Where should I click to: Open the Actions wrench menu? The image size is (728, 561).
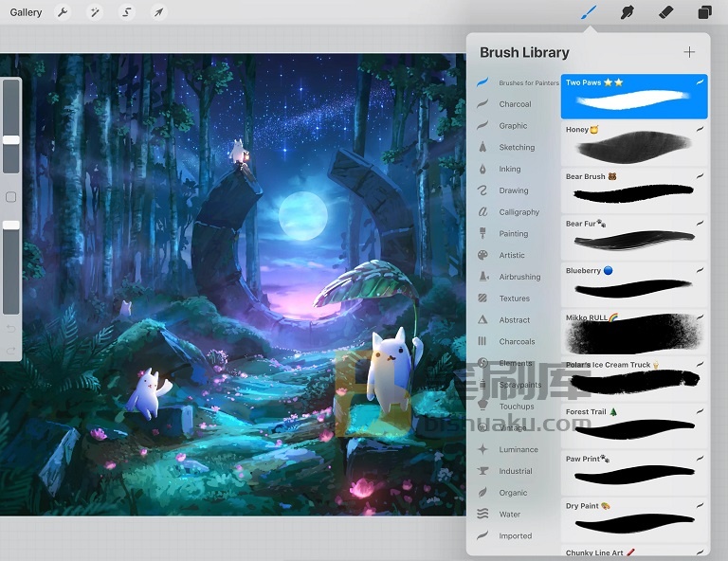(63, 12)
